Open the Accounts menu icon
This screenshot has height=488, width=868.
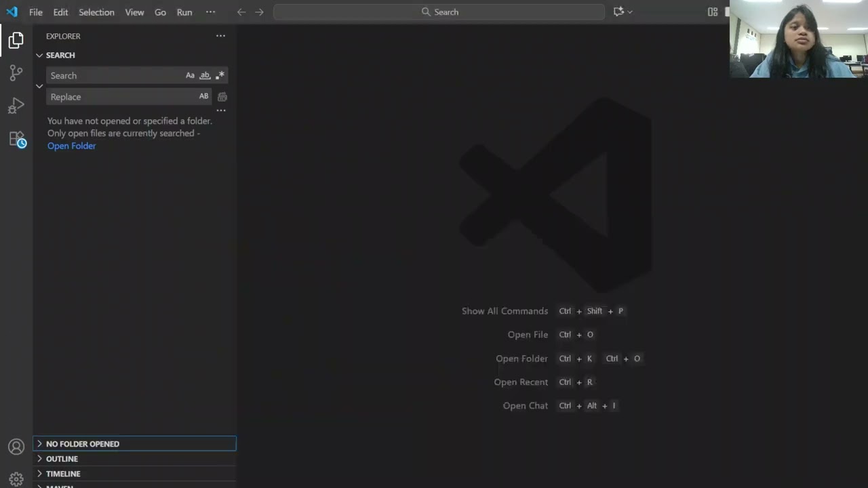pyautogui.click(x=16, y=447)
